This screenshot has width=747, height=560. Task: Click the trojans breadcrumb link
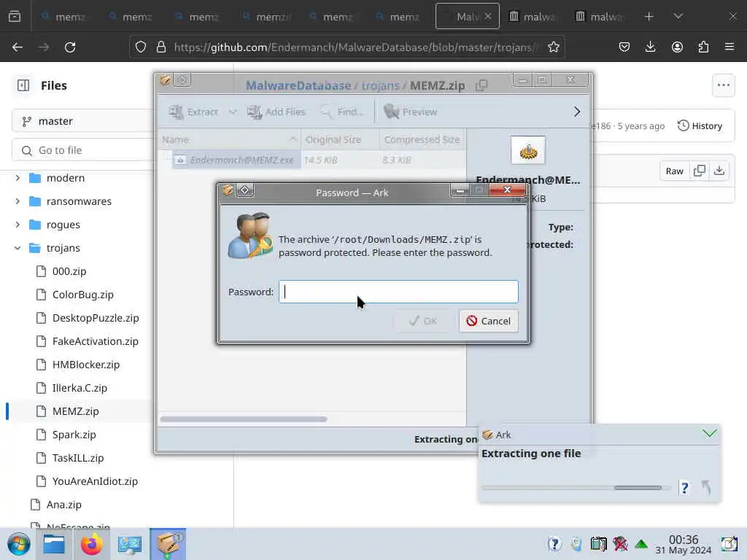click(380, 86)
